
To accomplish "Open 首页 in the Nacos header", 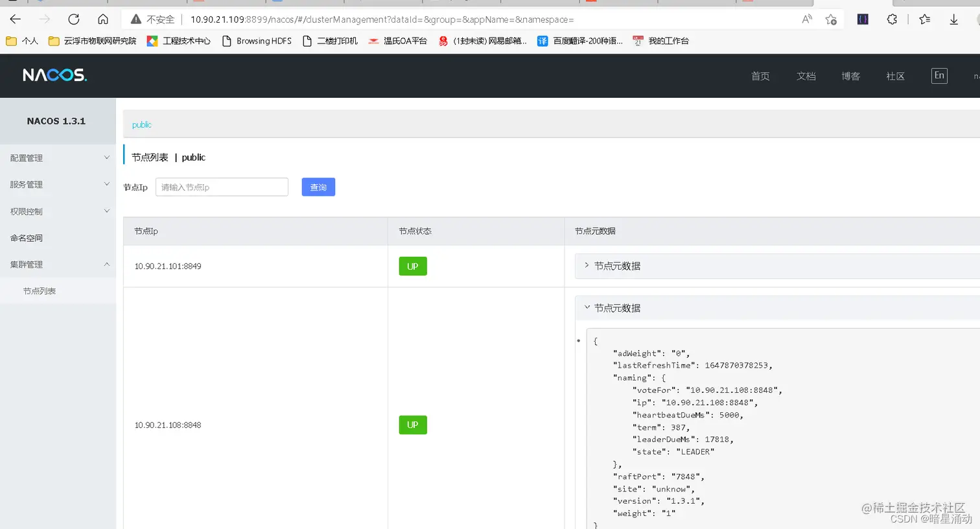I will tap(760, 76).
